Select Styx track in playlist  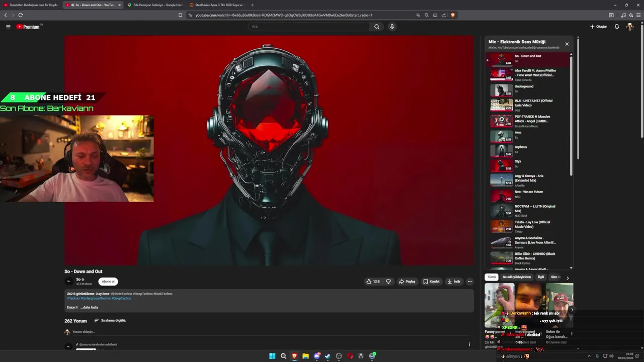point(528,165)
